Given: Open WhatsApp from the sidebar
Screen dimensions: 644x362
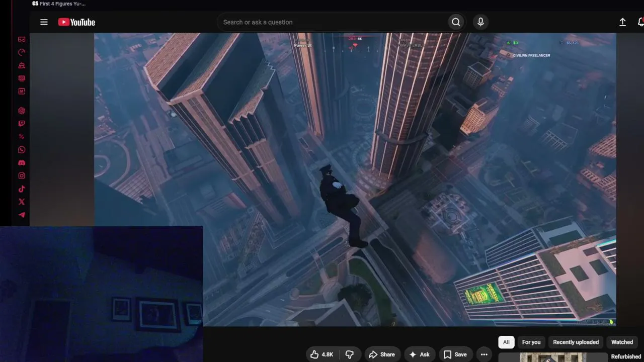Looking at the screenshot, I should click(22, 150).
